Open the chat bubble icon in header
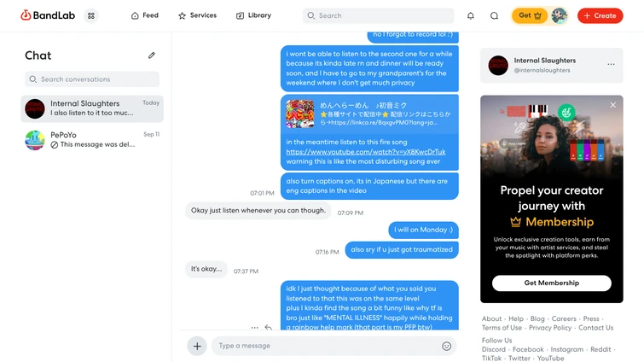The image size is (644, 362). pos(494,15)
